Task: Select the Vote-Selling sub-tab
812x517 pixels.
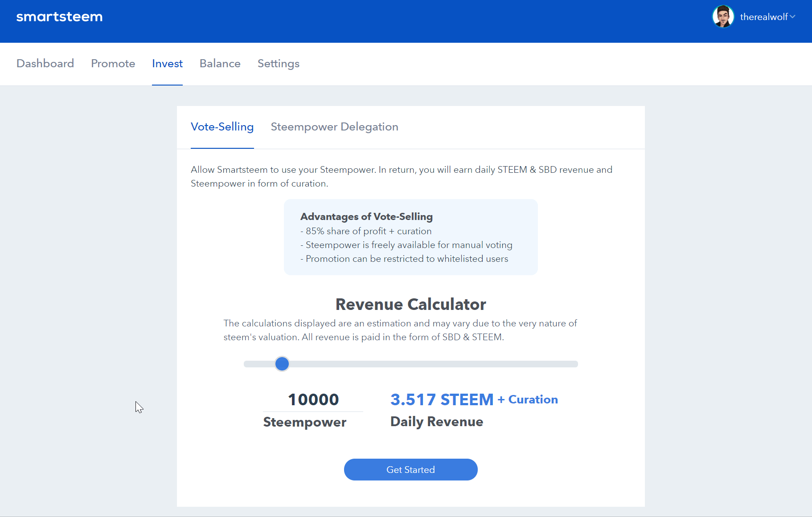Action: (222, 126)
